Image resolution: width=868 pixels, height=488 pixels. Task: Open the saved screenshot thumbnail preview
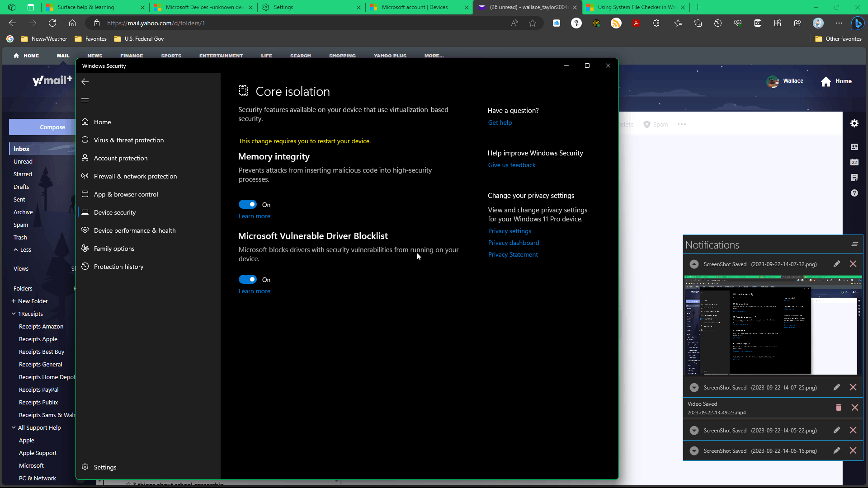[773, 325]
